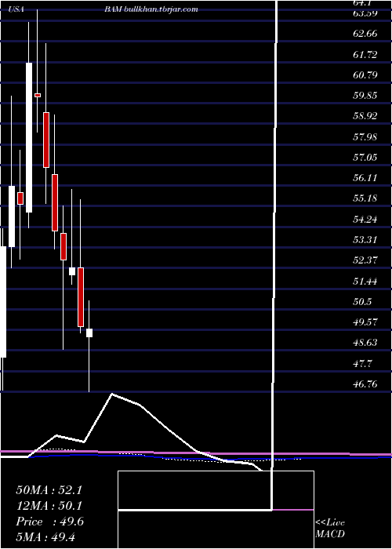Click the '50MA : 52.1' readout
This screenshot has width=392, height=549.
[49, 490]
